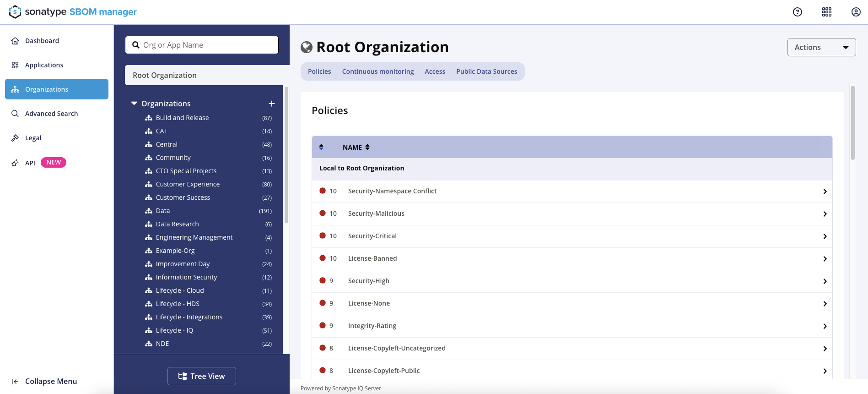Screen dimensions: 868x394
Task: Click the Improvement Day org icon
Action: coord(149,264)
